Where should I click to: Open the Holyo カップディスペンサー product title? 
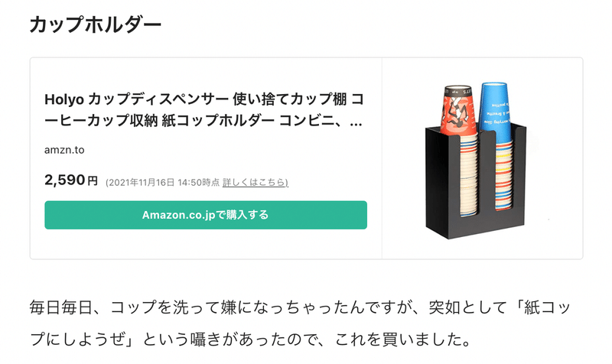[204, 110]
